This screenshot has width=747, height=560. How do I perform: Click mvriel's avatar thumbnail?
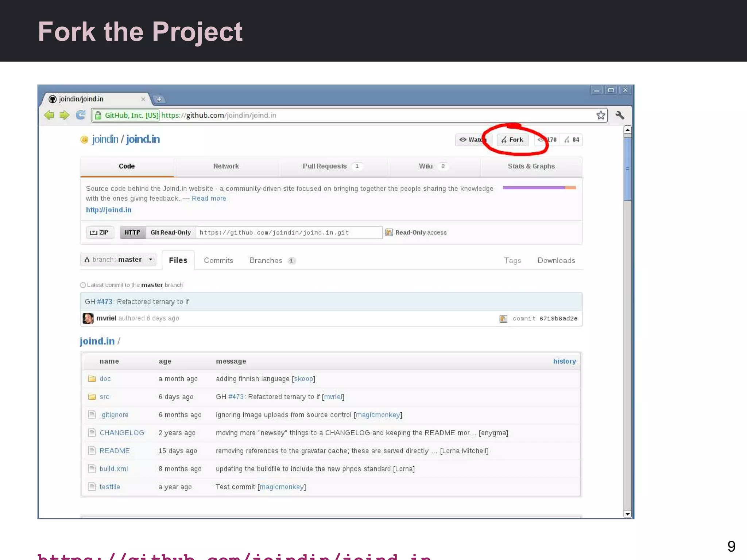click(x=88, y=318)
